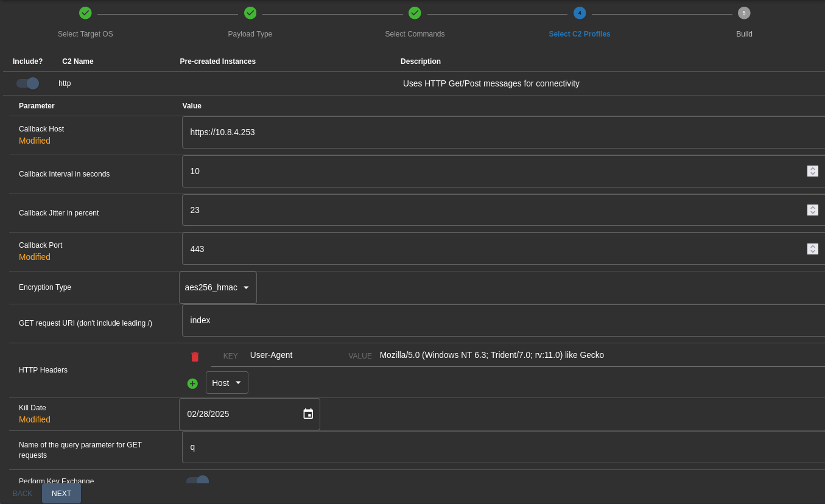825x504 pixels.
Task: Click the step 4 circle icon
Action: tap(580, 13)
